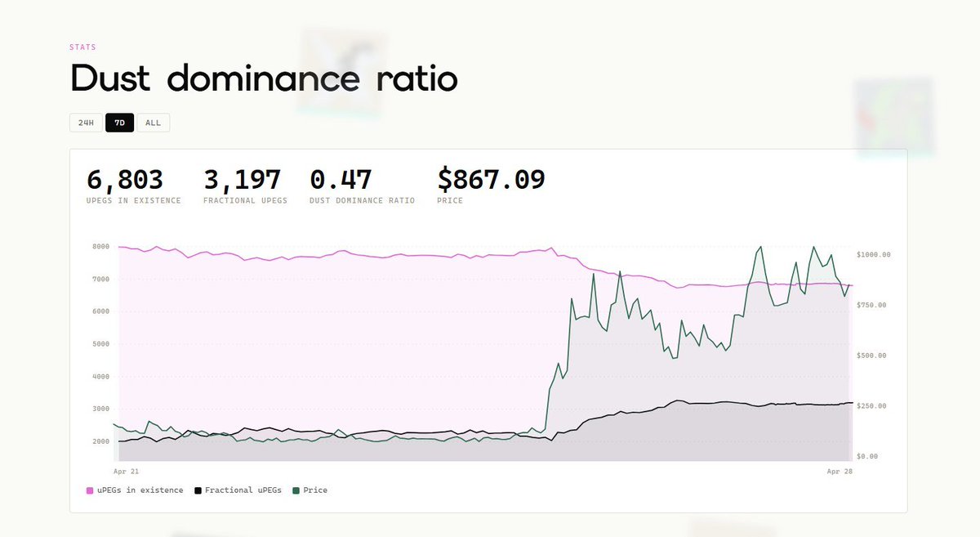The width and height of the screenshot is (980, 537).
Task: Click the pink uPEGs in existence swatch
Action: [x=90, y=490]
